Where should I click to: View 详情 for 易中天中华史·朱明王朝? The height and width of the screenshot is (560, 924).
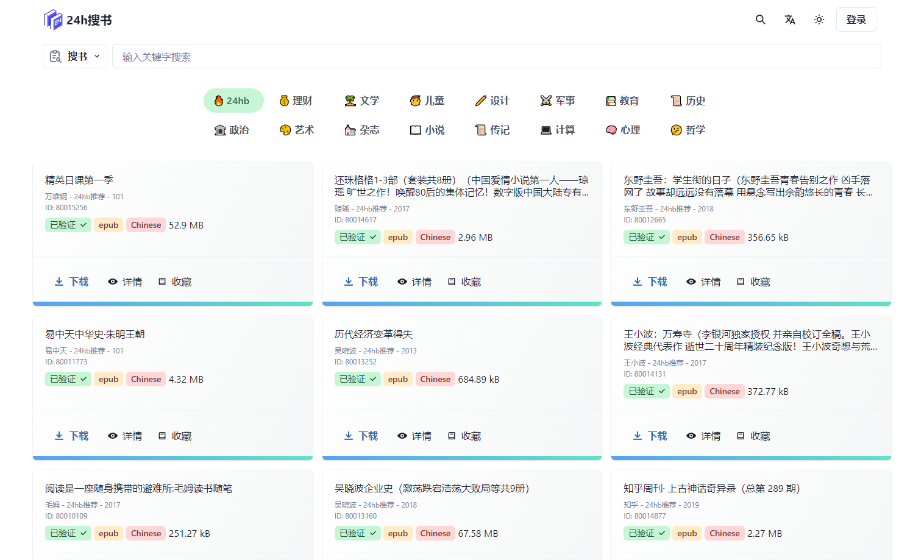[x=125, y=436]
